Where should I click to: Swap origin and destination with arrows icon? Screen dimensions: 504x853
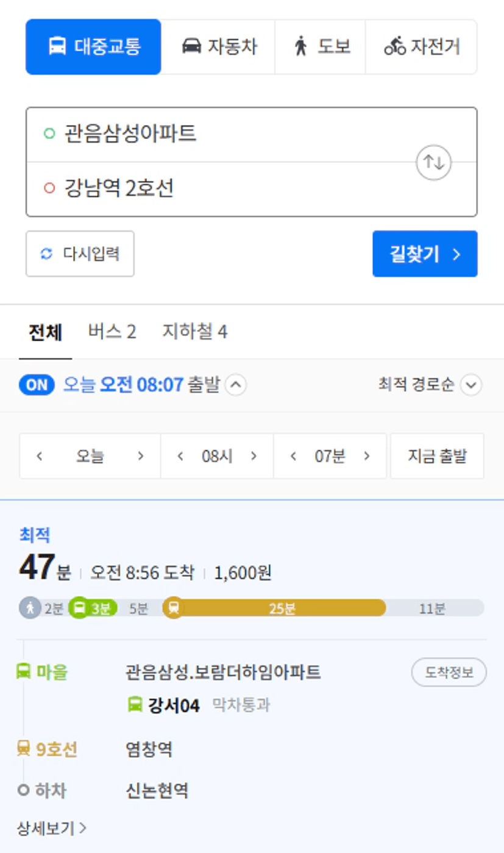click(x=433, y=162)
